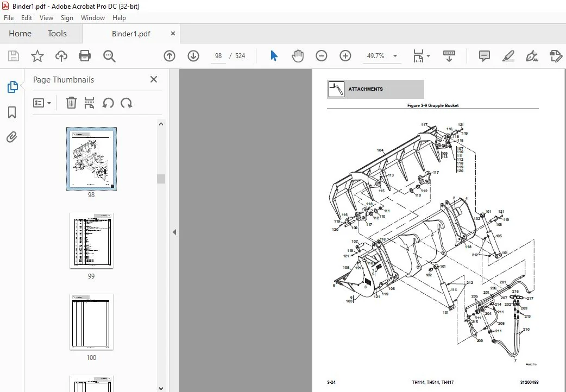Viewport: 566px width, 392px height.
Task: Select page 98 thumbnail
Action: click(x=91, y=159)
